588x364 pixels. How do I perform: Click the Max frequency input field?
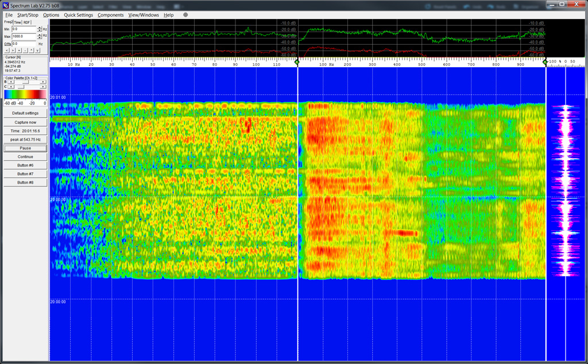[x=24, y=36]
